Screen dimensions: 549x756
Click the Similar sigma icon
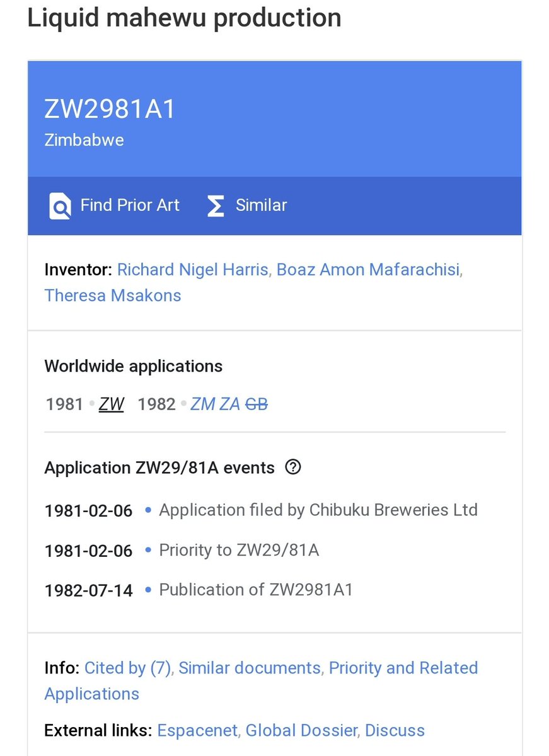tap(216, 206)
